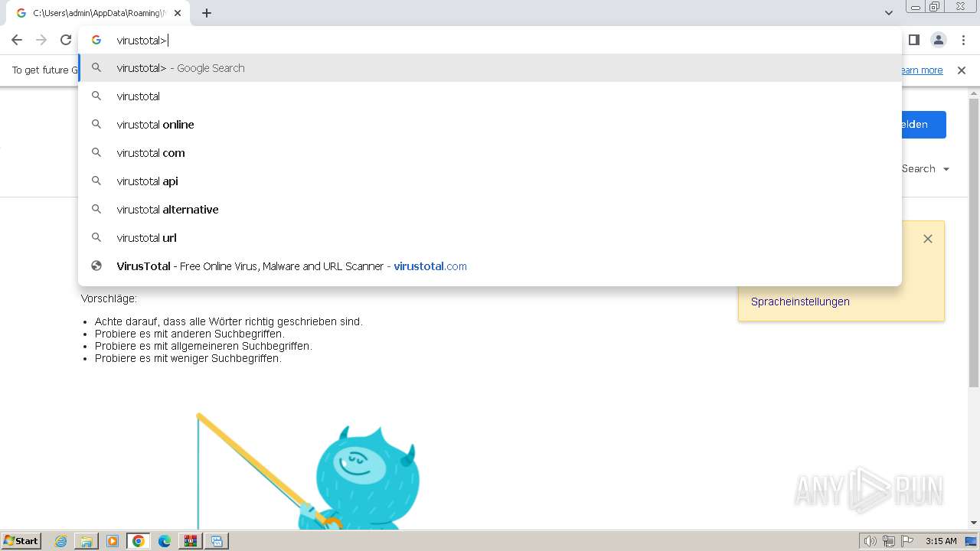Select the 'virustotal online' suggestion
The height and width of the screenshot is (551, 980).
490,125
